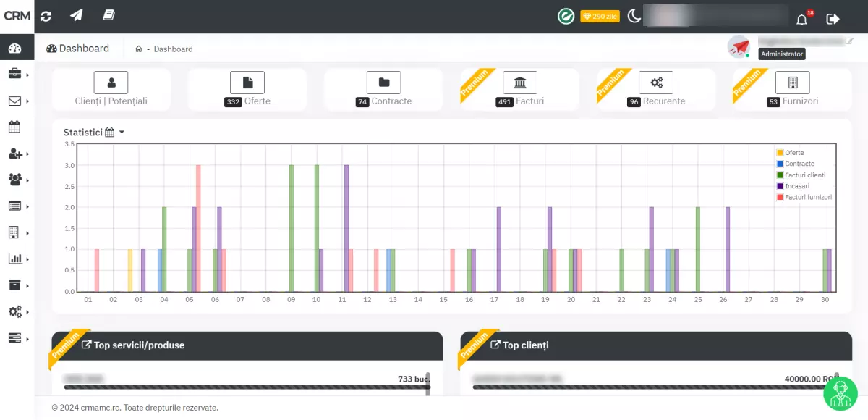Open the calendar icon in the sidebar
868x420 pixels.
(x=16, y=127)
